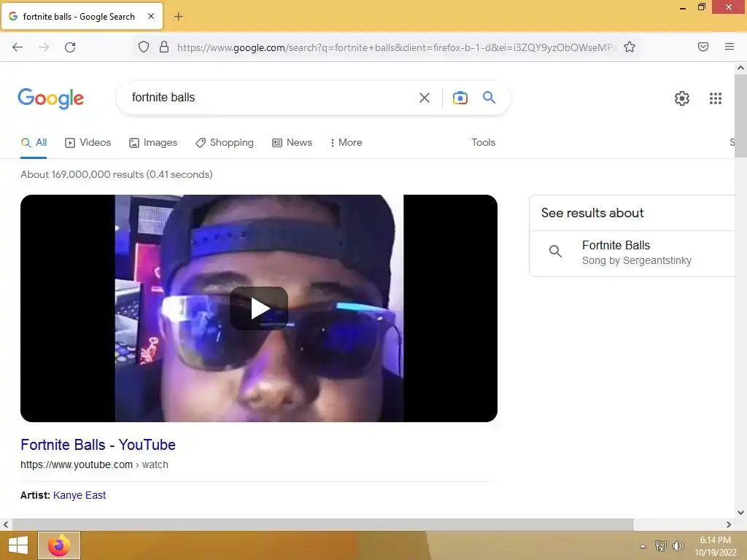Open the Save to Pocket icon
The width and height of the screenshot is (747, 560).
[x=703, y=47]
